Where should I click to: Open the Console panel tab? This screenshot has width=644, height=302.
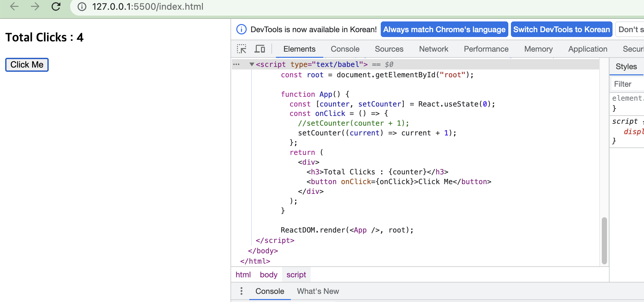tap(345, 49)
